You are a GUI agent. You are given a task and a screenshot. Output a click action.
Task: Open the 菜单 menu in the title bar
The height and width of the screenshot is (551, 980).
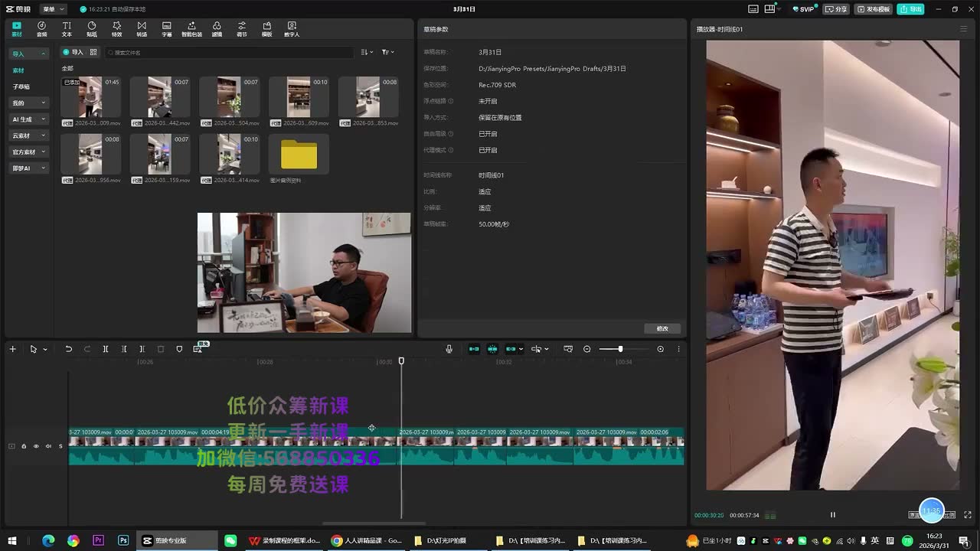pos(52,9)
